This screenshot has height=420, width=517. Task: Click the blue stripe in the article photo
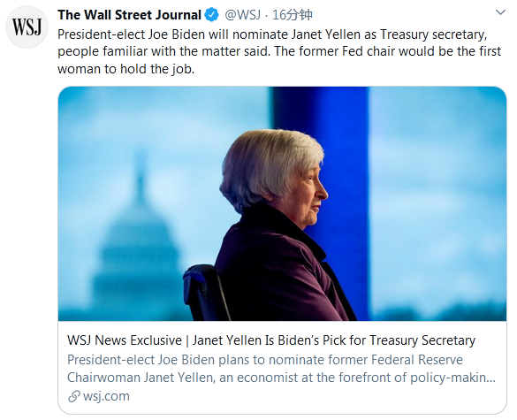click(x=343, y=165)
